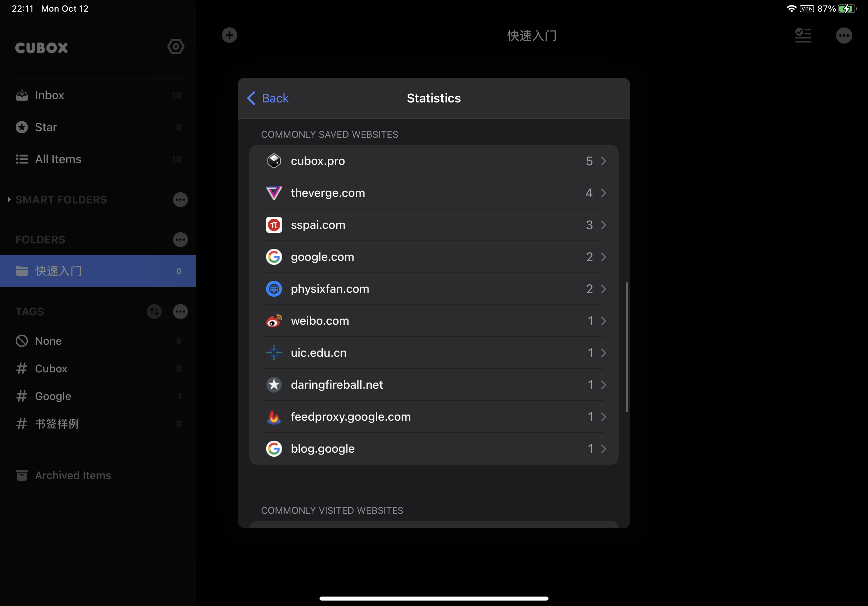Tap the battery indicator in status bar
Viewport: 868px width, 606px height.
(x=847, y=9)
